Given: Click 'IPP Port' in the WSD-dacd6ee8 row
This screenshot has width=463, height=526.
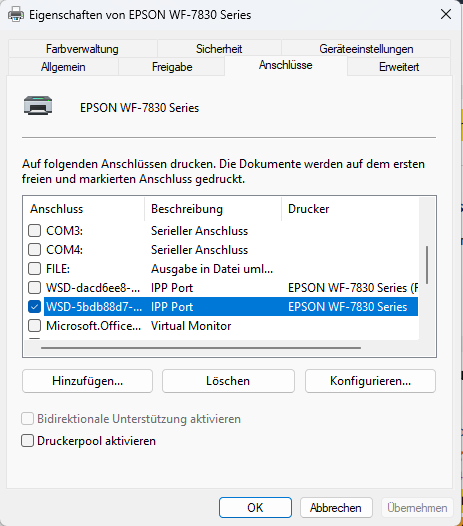Looking at the screenshot, I should coord(172,287).
